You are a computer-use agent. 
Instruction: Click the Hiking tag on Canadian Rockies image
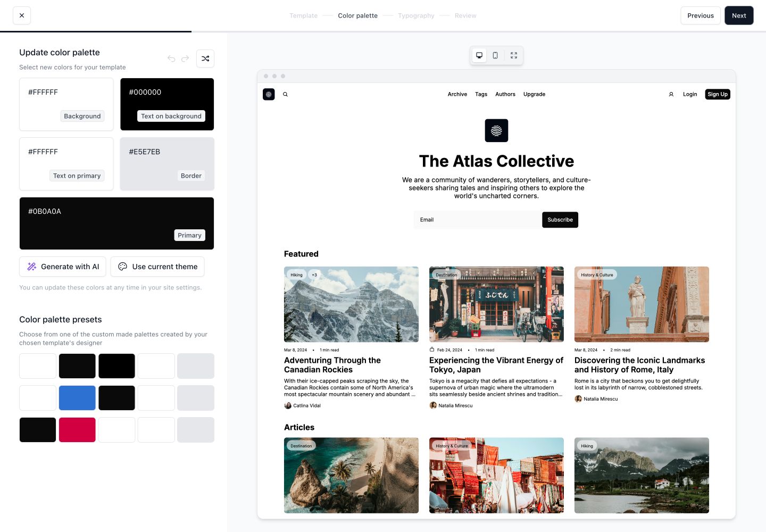(x=296, y=275)
